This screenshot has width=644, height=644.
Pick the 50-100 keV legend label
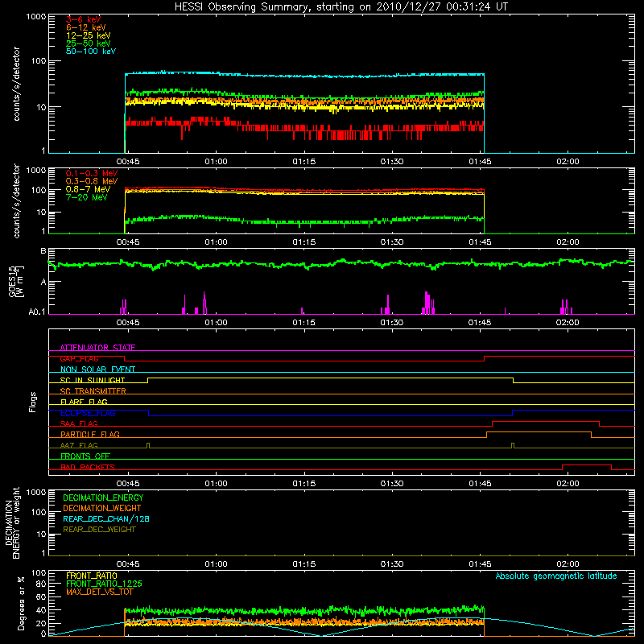(x=91, y=52)
